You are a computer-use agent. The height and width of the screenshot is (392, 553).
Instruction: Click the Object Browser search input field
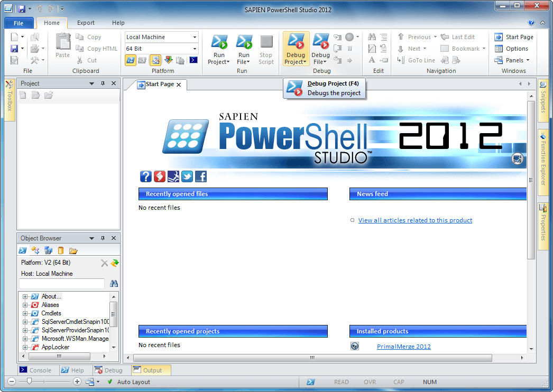tap(62, 283)
